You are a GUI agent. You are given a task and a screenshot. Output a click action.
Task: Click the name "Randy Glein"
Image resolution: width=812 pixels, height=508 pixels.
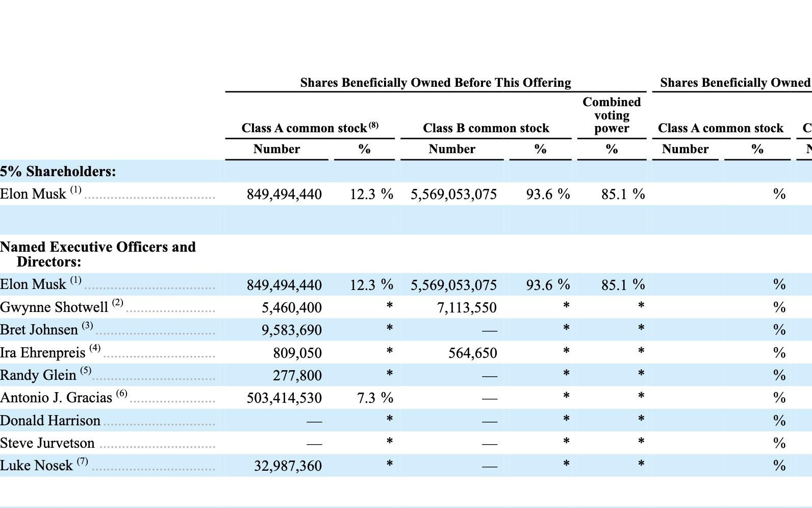point(38,375)
